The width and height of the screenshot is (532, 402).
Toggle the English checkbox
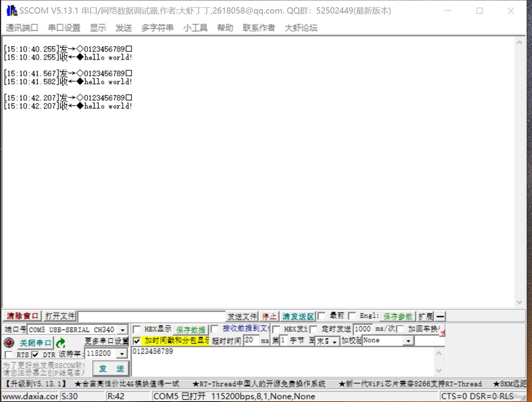coord(352,316)
